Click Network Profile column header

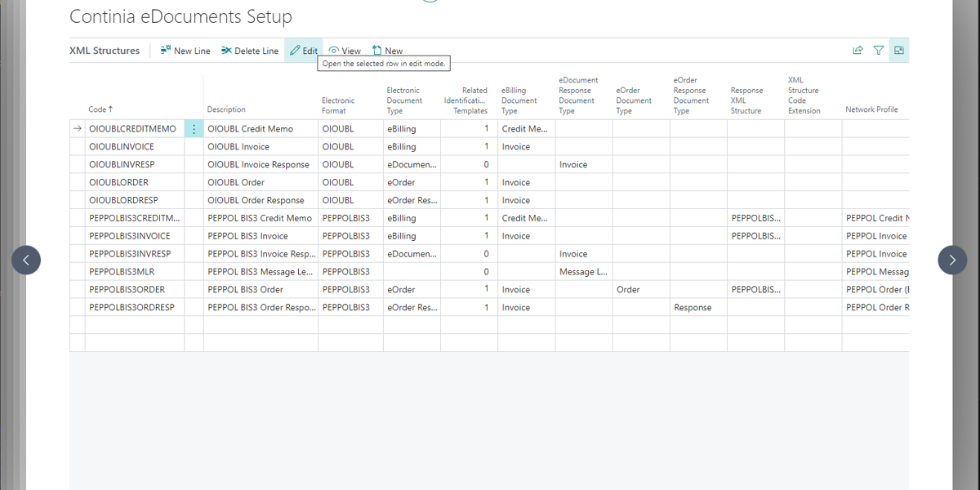(871, 109)
